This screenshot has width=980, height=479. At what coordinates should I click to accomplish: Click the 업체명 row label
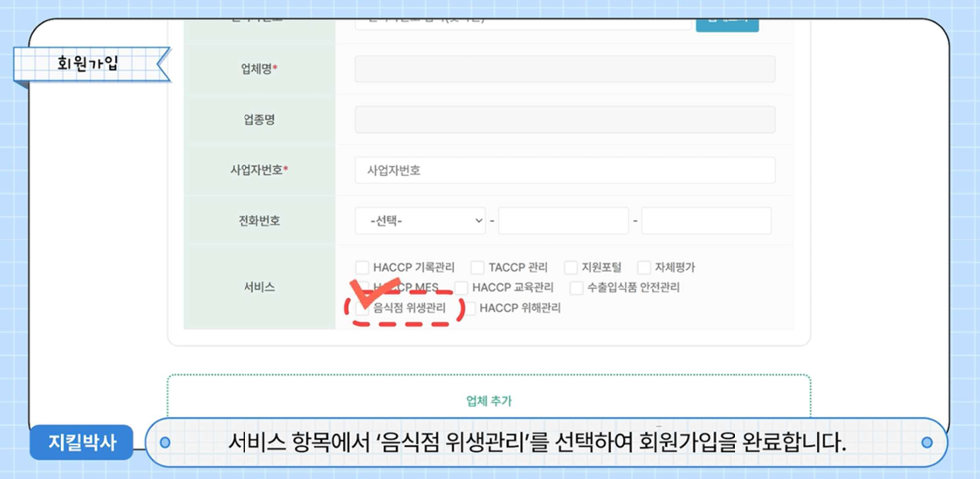tap(259, 69)
